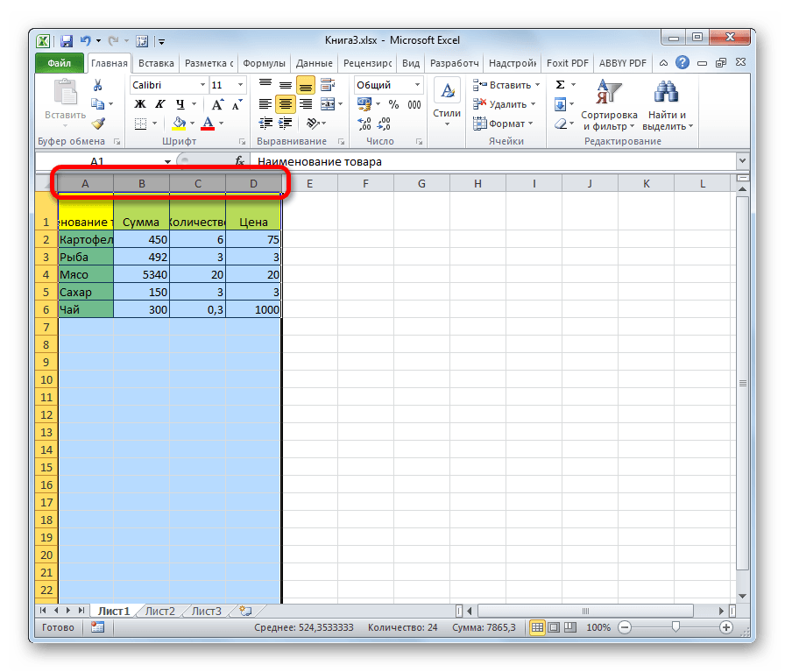Click the decrease indent icon
785x672 pixels.
(265, 124)
